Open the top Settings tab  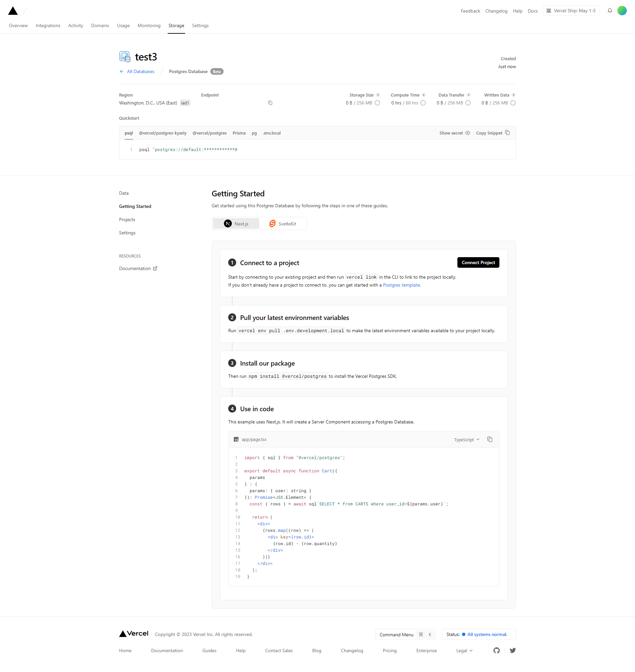[x=200, y=26]
